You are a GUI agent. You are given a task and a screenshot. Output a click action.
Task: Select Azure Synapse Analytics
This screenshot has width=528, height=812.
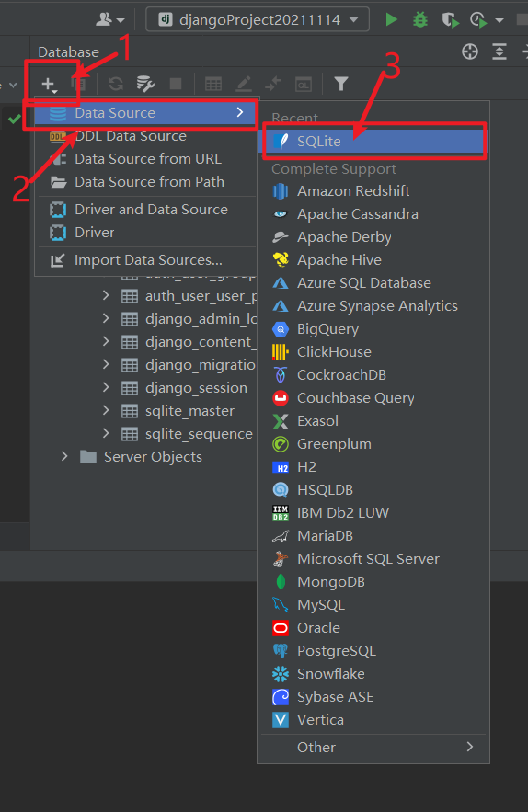point(373,306)
